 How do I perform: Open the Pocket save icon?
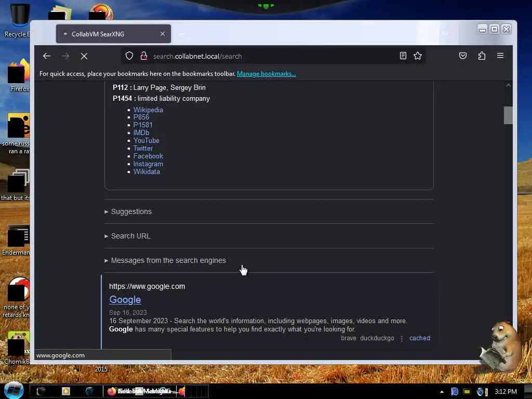(x=463, y=56)
